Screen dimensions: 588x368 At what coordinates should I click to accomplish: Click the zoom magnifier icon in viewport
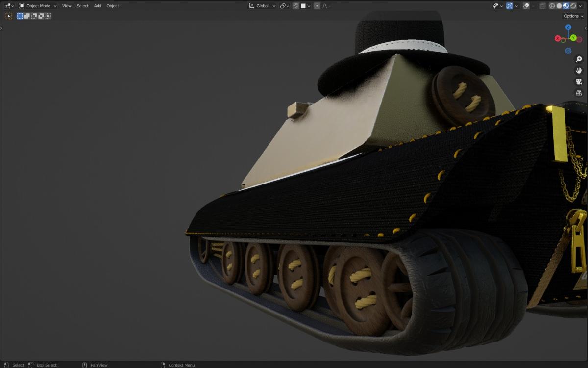(579, 59)
